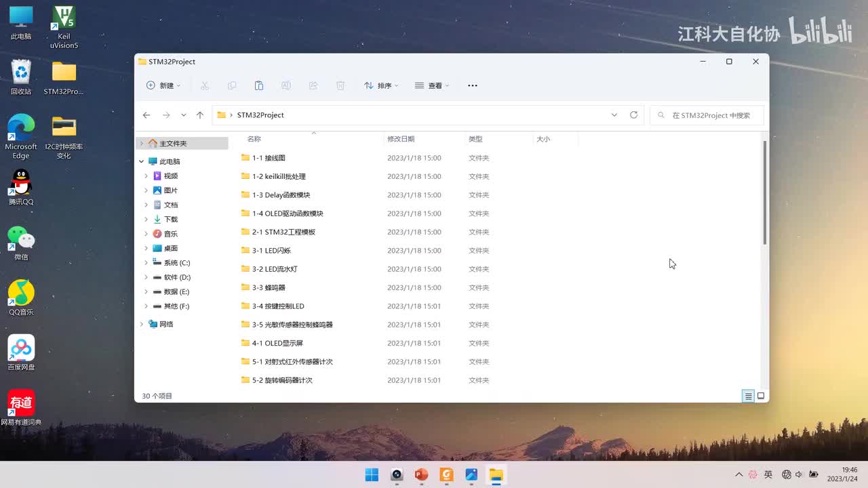The height and width of the screenshot is (488, 868).
Task: Open the 新建 (New) dropdown
Action: click(163, 85)
